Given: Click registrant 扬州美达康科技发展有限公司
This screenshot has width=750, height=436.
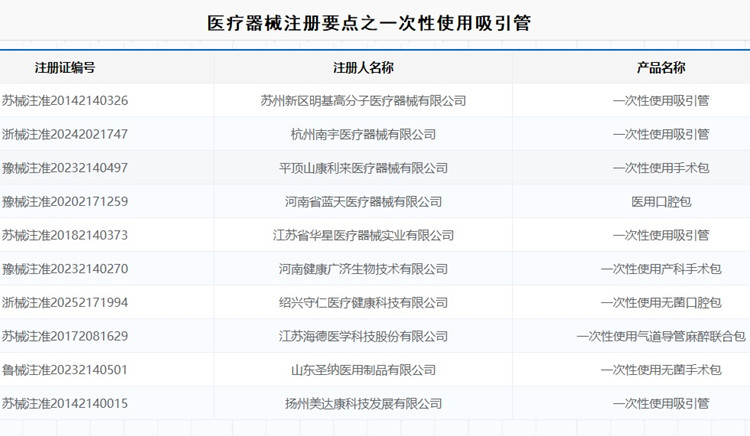Looking at the screenshot, I should pos(363,403).
